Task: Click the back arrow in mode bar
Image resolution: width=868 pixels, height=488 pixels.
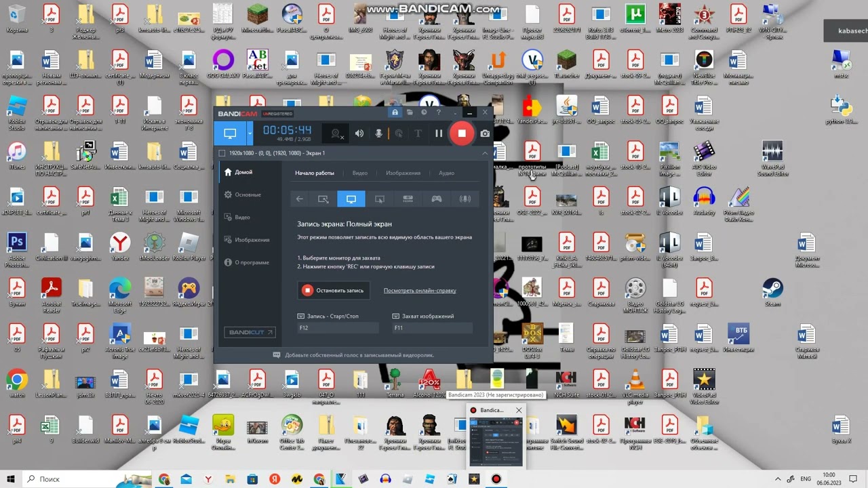Action: tap(300, 199)
